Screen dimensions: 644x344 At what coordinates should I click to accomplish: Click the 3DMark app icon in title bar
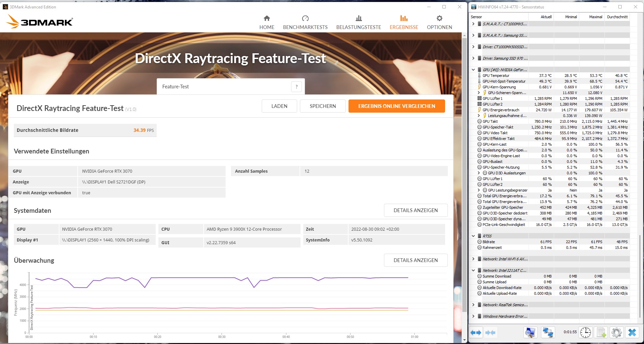[x=5, y=7]
